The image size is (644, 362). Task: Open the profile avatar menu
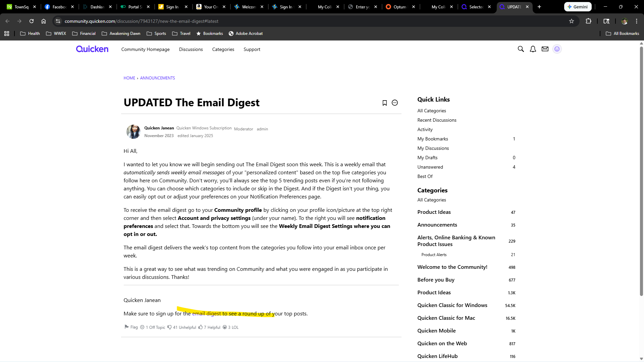pyautogui.click(x=557, y=49)
